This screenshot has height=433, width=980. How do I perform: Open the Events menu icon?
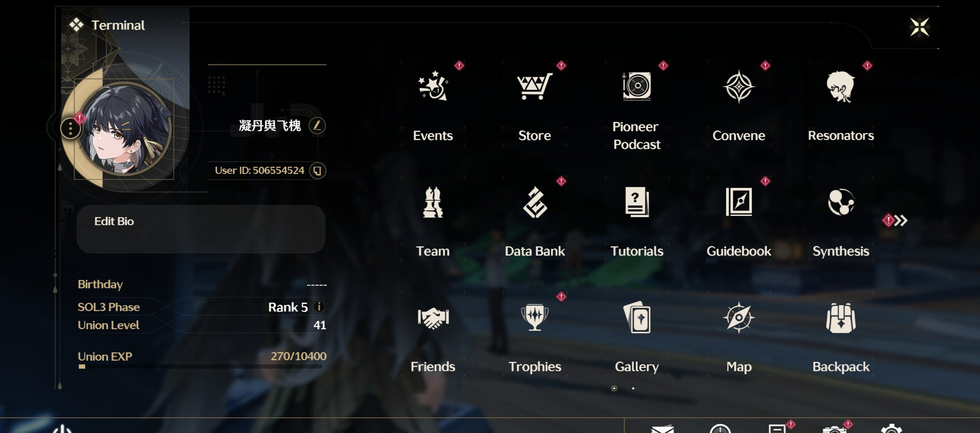433,86
